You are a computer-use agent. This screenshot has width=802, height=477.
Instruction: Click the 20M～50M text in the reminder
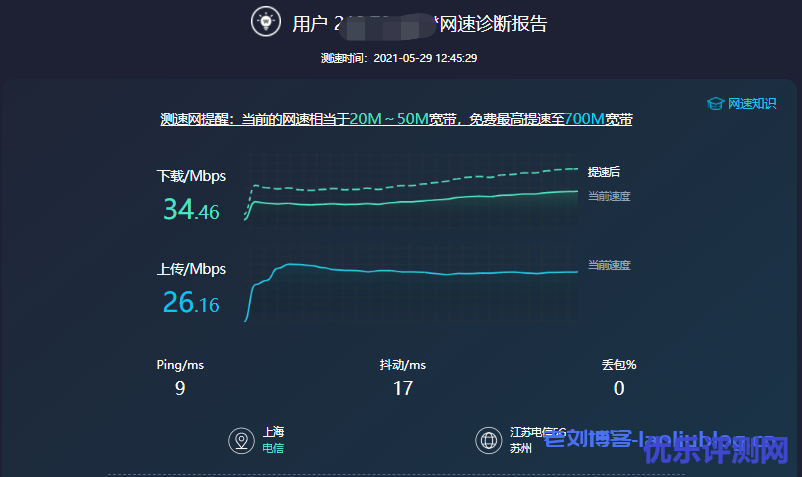(389, 119)
